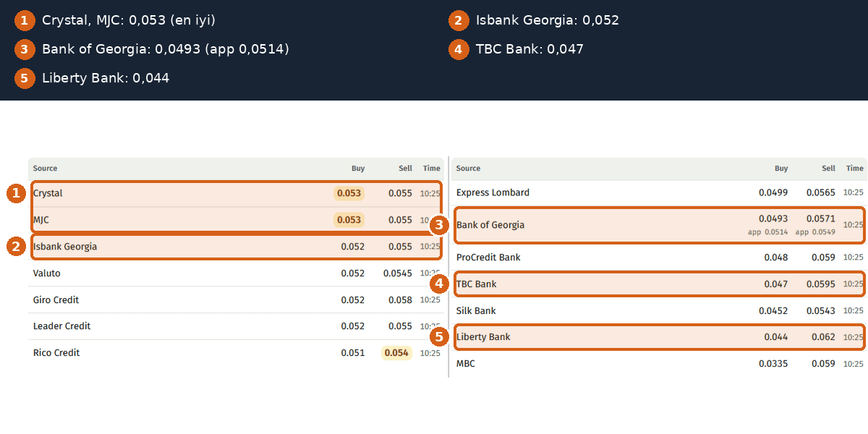Viewport: 868px width, 434px height.
Task: Click the Bank of Georgia name
Action: click(490, 225)
